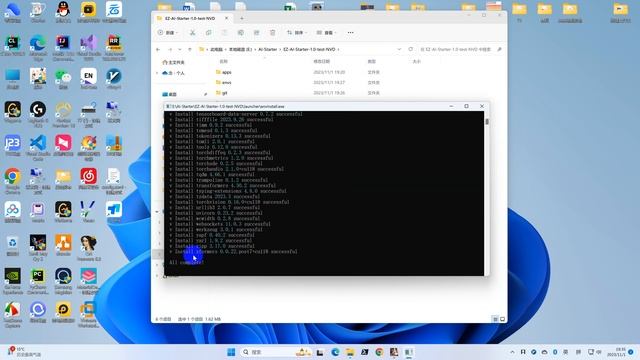This screenshot has width=640, height=360.
Task: Click the Cut scissors icon in Explorer toolbar
Action: coord(192,33)
